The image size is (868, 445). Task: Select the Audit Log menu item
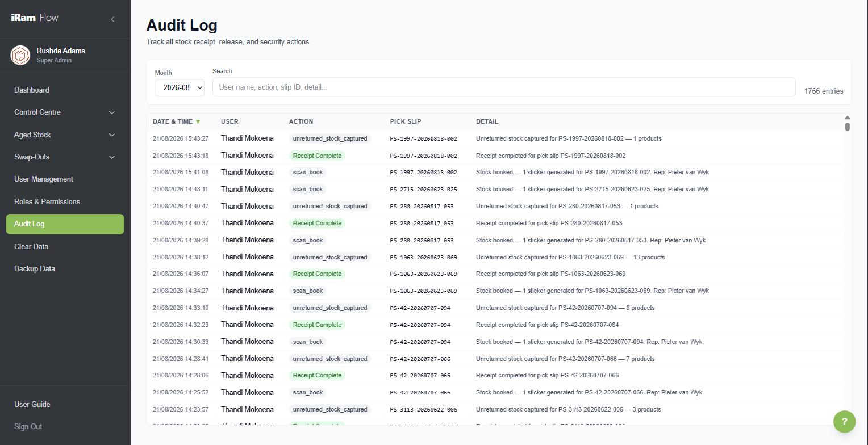click(65, 224)
